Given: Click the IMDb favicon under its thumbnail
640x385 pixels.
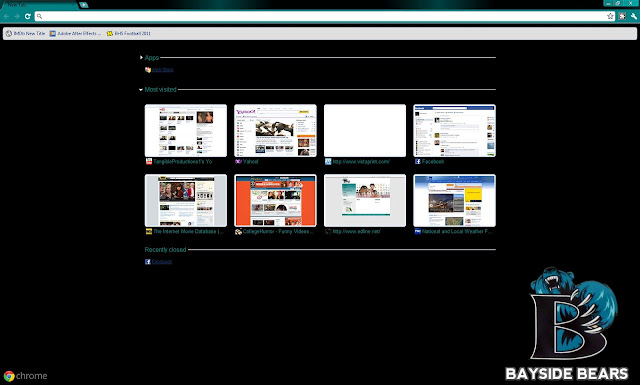Looking at the screenshot, I should coord(149,231).
